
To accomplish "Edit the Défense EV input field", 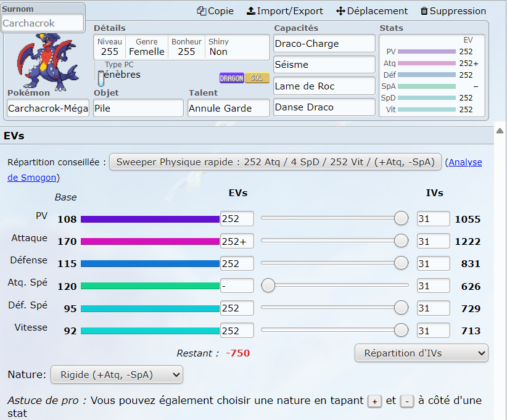I will pos(237,263).
